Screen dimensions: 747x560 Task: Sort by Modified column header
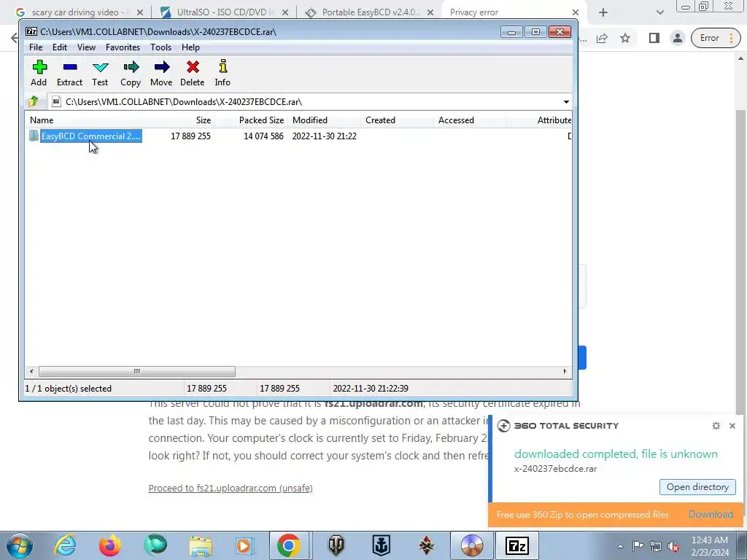(324, 120)
